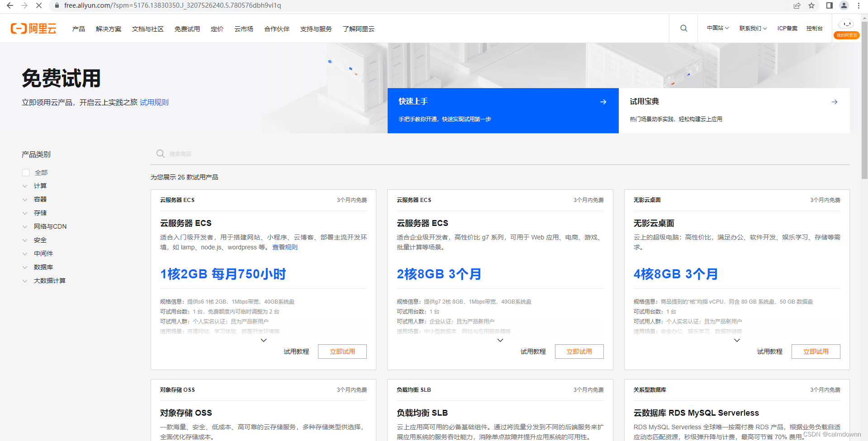Open 试用教程 for 1核2GB ECS

tap(296, 352)
